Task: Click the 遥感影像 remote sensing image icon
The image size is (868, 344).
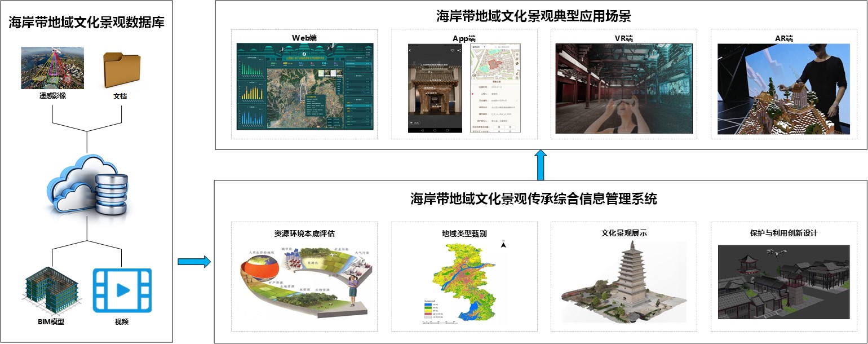Action: point(52,68)
